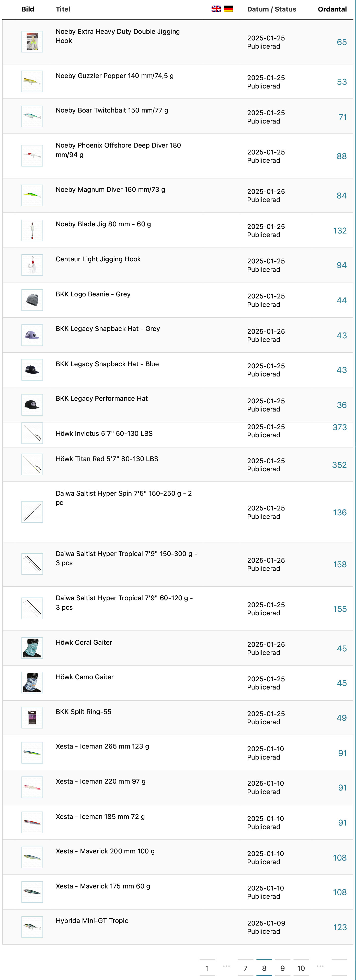This screenshot has width=356, height=980.
Task: Open word count 373 for Höwk Invictus
Action: 340,427
